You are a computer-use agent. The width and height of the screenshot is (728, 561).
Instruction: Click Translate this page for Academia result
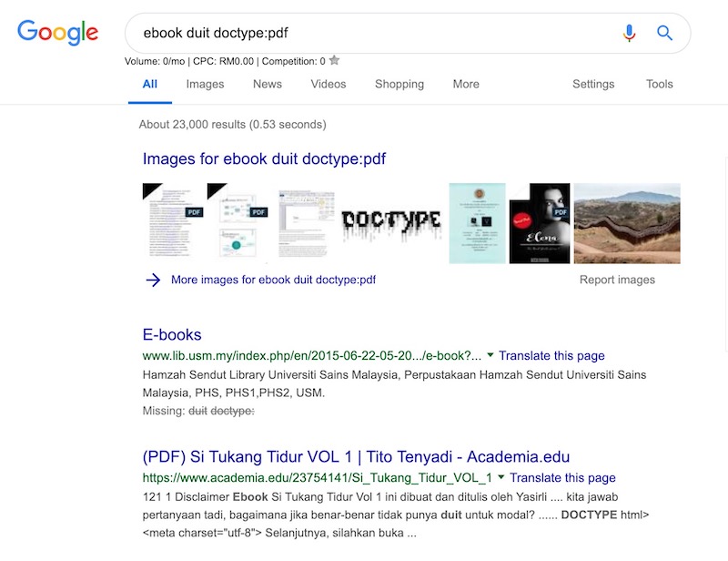562,478
